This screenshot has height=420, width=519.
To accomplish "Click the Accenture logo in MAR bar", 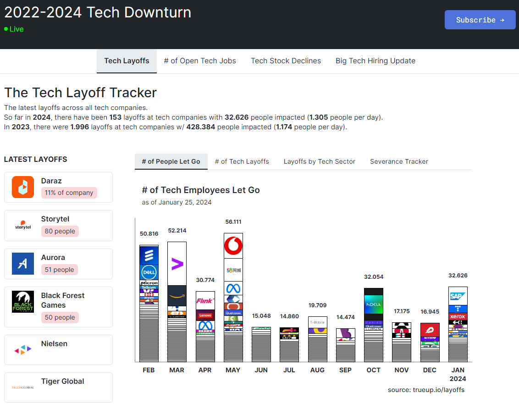I will (177, 264).
